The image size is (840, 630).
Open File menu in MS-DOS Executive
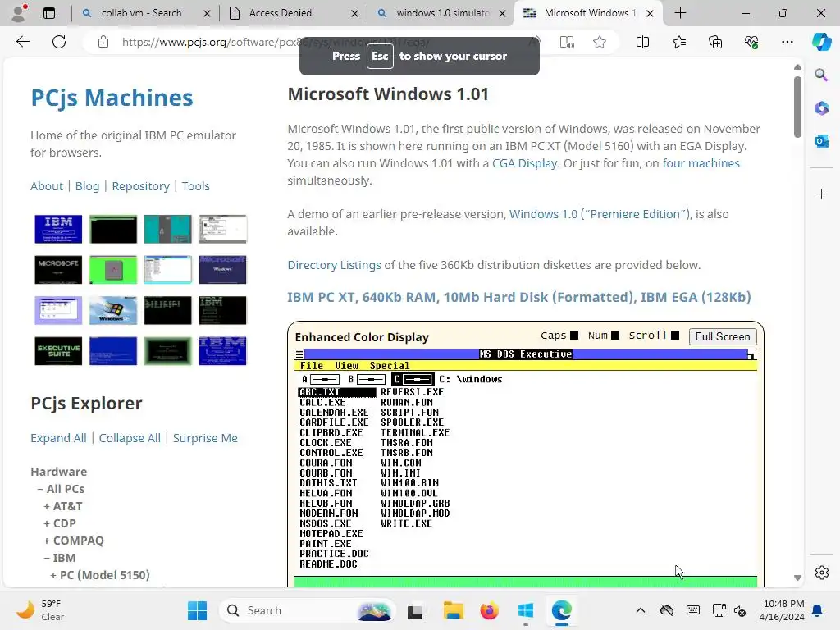coord(311,365)
